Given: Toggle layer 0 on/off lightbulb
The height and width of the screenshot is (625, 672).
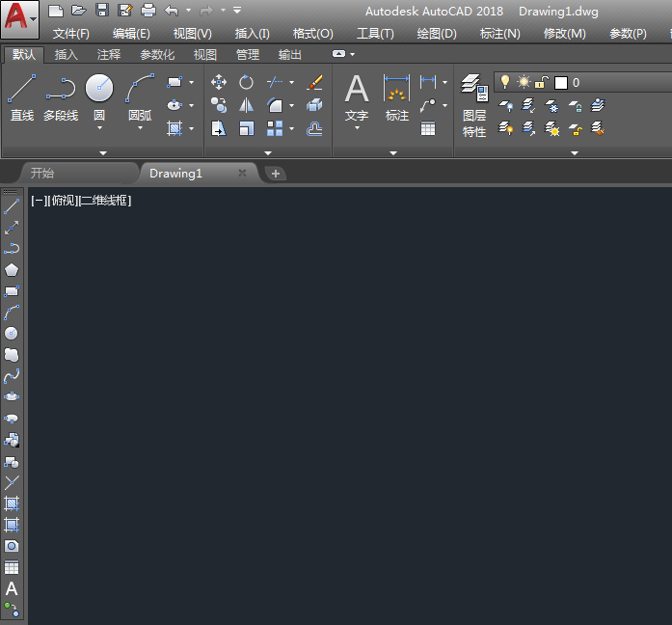Looking at the screenshot, I should pos(505,82).
